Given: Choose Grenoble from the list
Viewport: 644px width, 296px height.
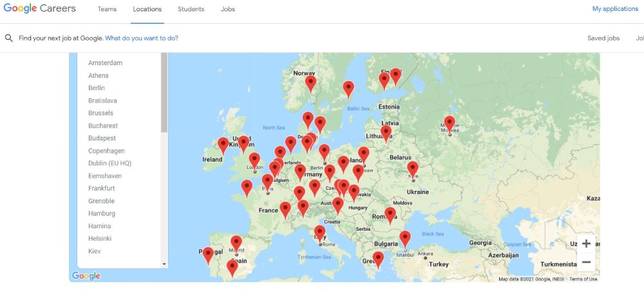Looking at the screenshot, I should 102,201.
